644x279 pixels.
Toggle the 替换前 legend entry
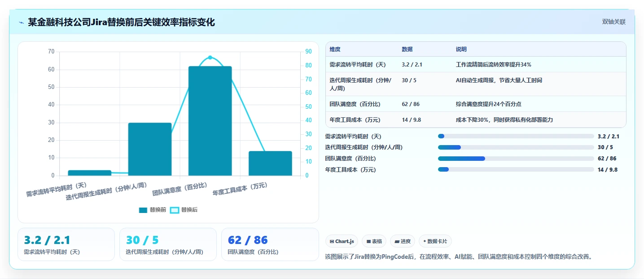coord(153,210)
